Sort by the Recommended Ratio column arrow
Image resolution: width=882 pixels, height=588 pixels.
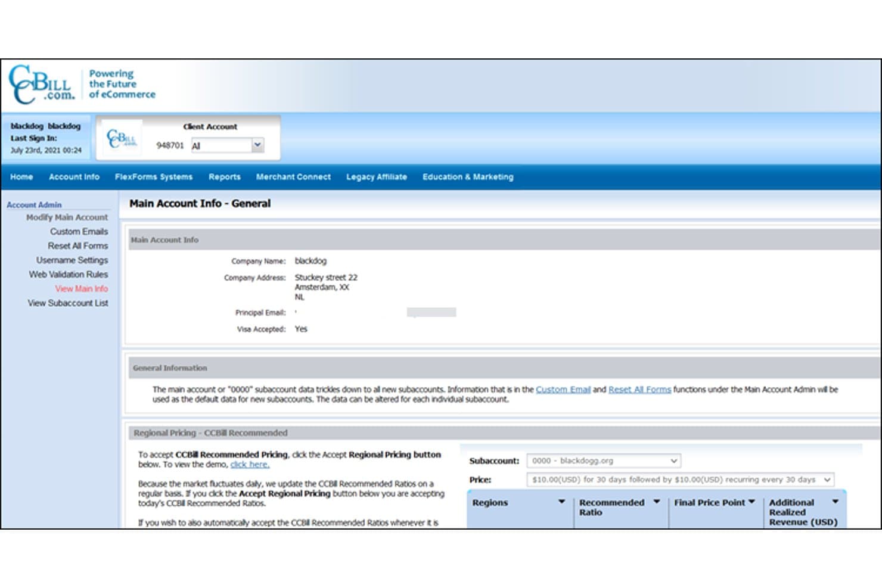coord(657,502)
